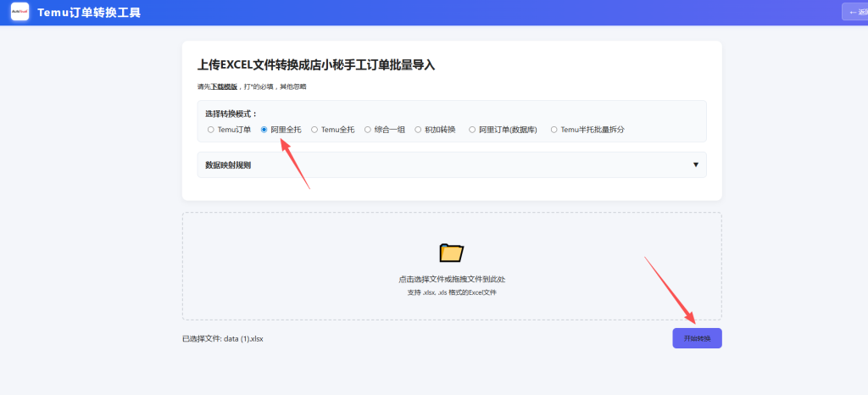Select the 阿里全托 conversion mode
Screen dimensions: 868x395
tap(264, 130)
